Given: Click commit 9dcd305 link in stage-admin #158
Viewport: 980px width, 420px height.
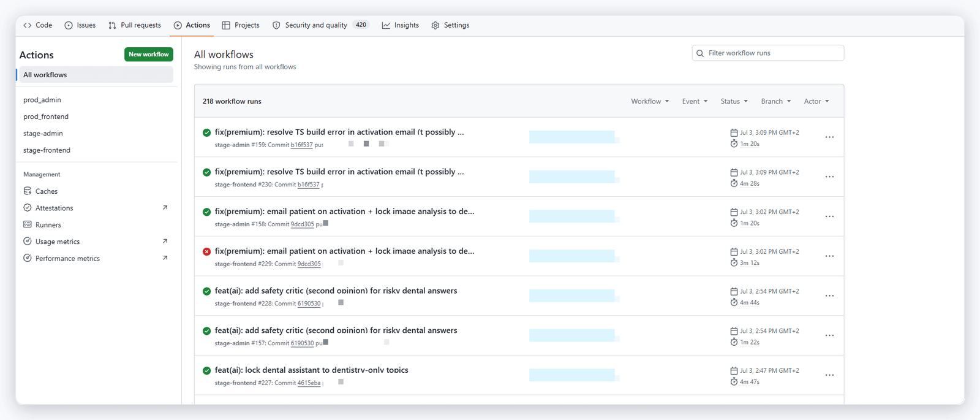Looking at the screenshot, I should (302, 224).
